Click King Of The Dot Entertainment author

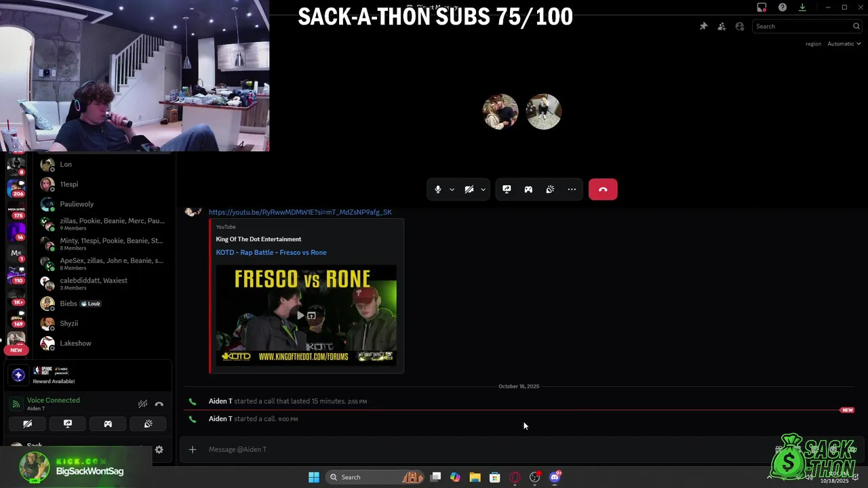tap(258, 239)
